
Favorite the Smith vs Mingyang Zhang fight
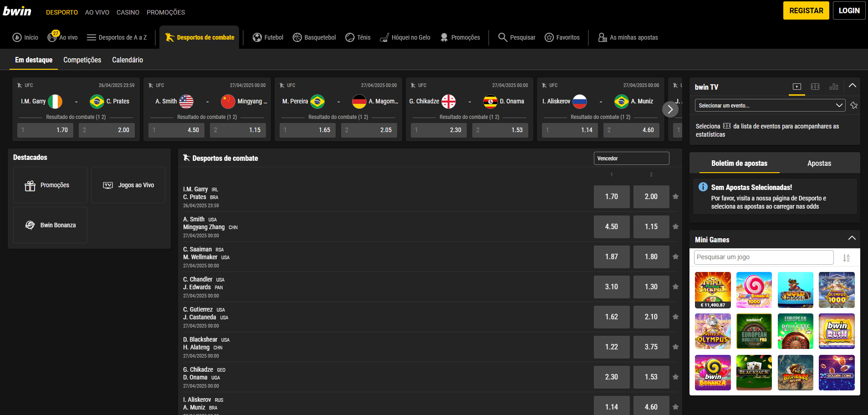point(676,227)
